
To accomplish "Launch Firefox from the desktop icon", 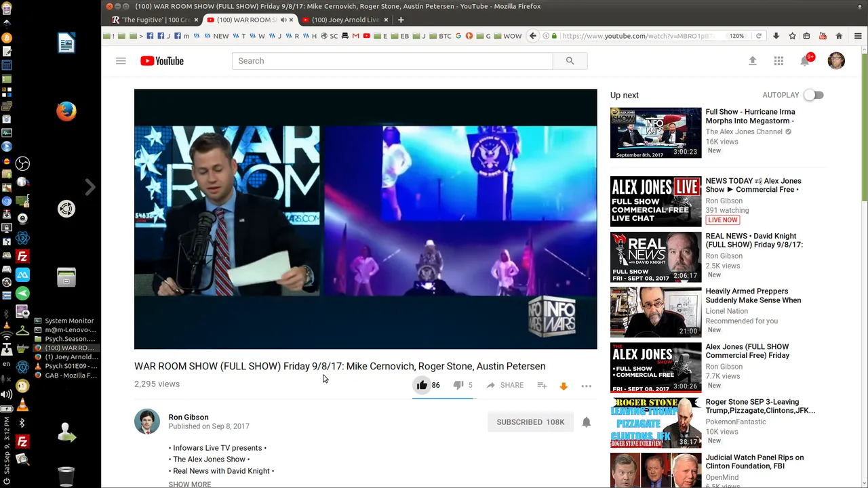I will click(x=66, y=111).
